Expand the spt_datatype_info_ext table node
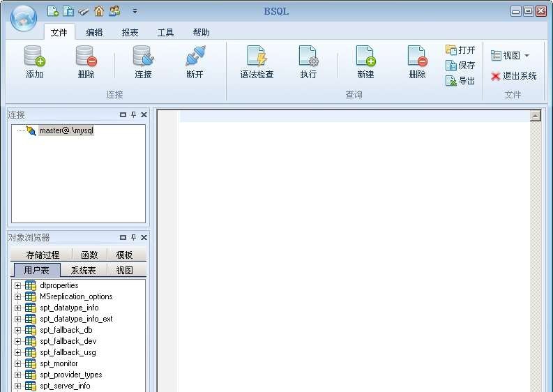This screenshot has height=392, width=553. [x=17, y=319]
